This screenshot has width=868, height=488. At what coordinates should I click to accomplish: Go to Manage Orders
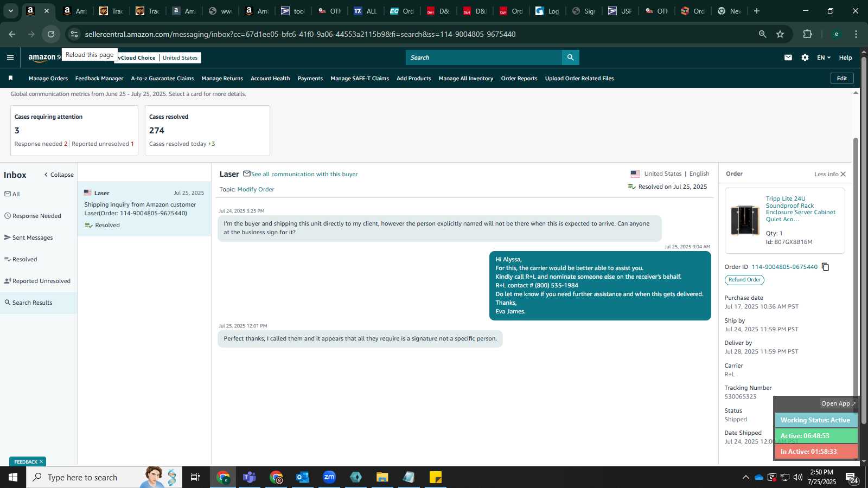[x=48, y=79]
